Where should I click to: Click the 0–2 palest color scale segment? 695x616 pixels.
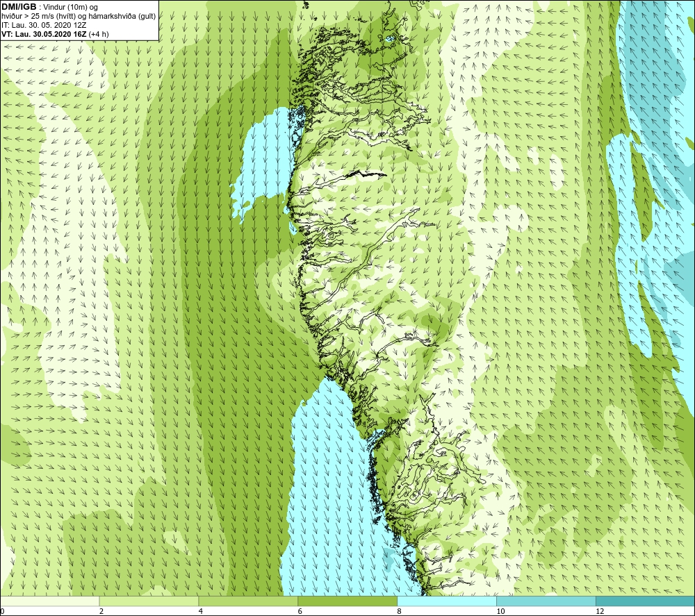[x=49, y=601]
